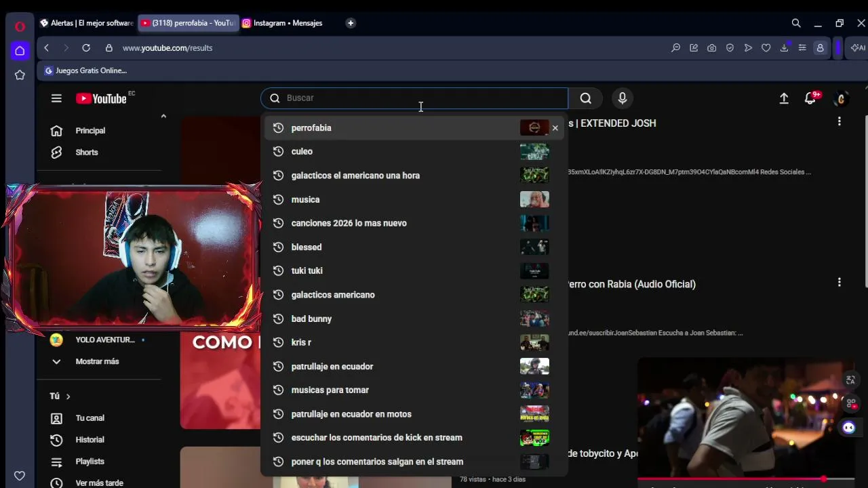This screenshot has width=868, height=488.
Task: Open more options for the EXTENDED JOSH video
Action: (x=840, y=121)
